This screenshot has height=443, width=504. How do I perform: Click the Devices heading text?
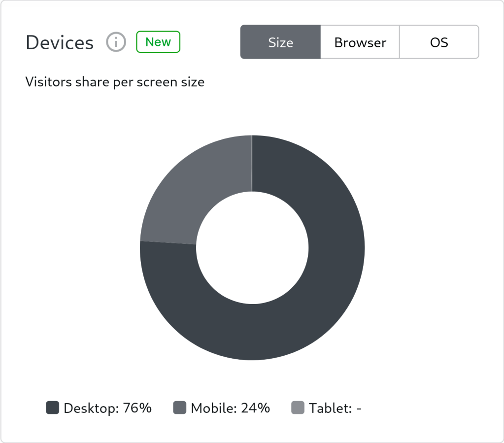[60, 43]
